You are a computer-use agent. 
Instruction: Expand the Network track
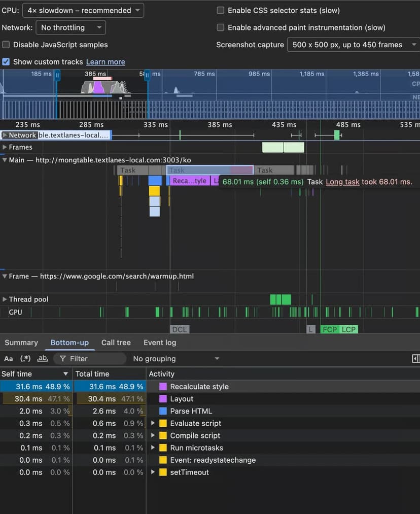click(x=5, y=135)
